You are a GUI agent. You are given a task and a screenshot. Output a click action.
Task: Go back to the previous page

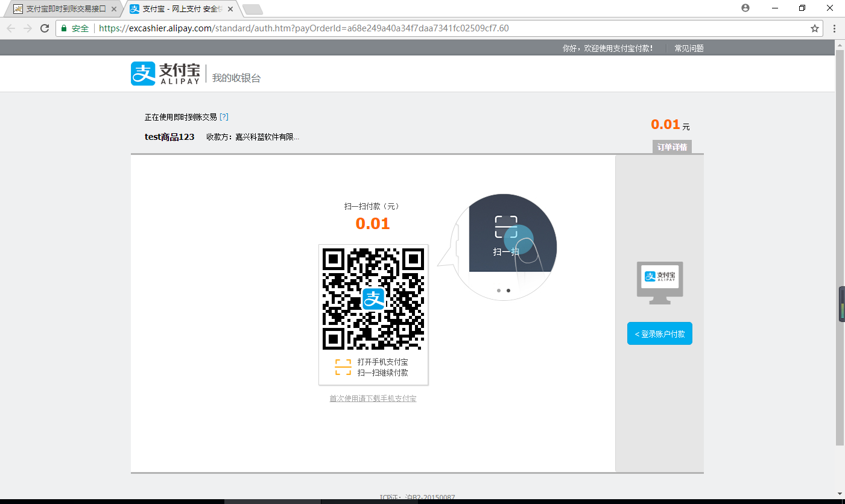[11, 28]
